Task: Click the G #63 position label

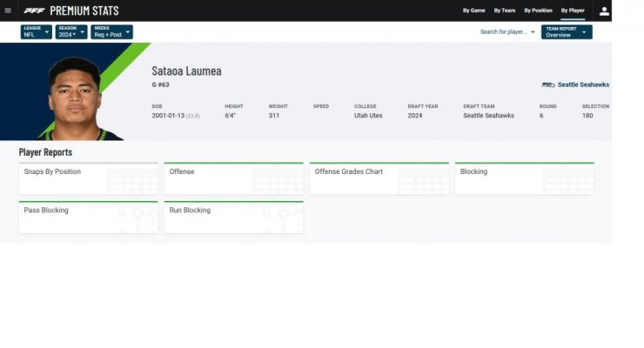Action: click(x=160, y=85)
